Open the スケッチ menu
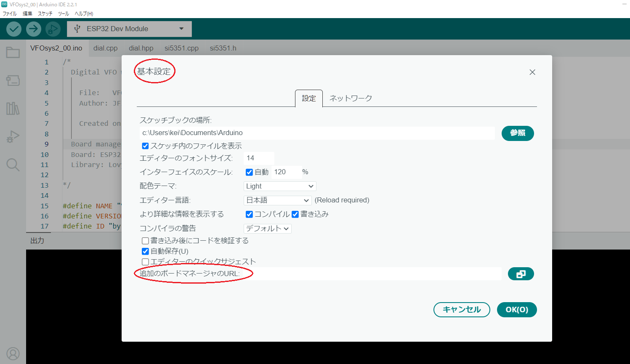 pyautogui.click(x=45, y=13)
